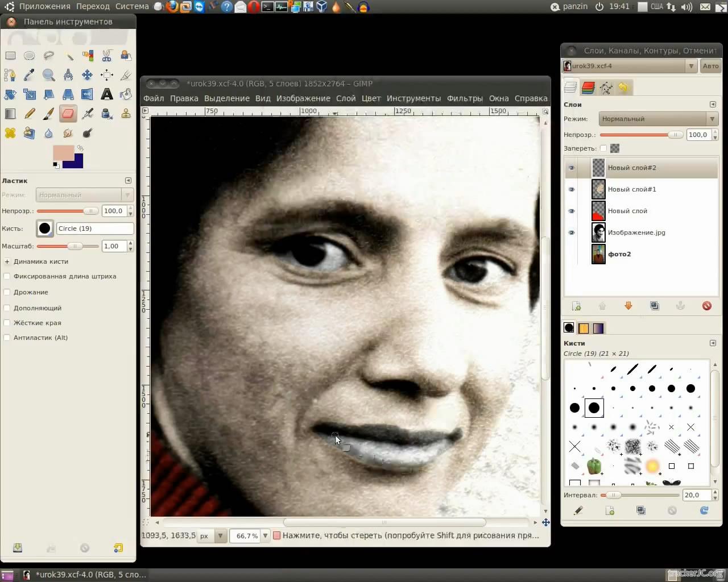Open the Слой menu in menu bar
Screen dimensions: 728x582
click(x=345, y=98)
